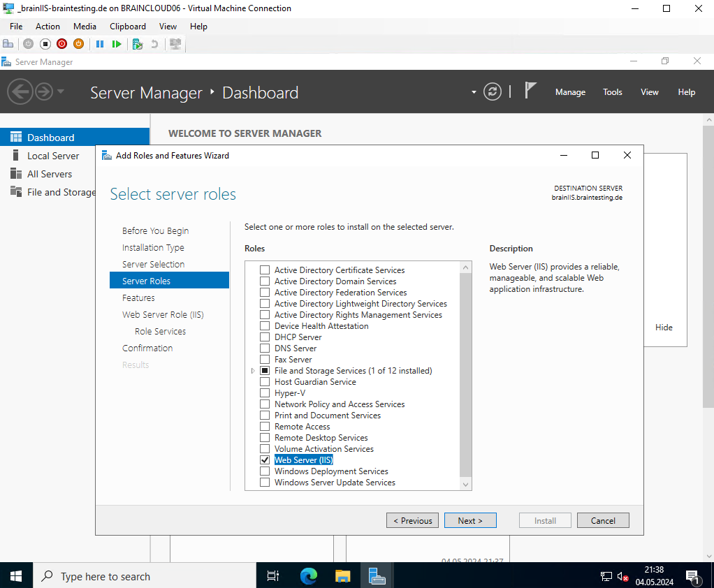Click the Revert checkpoint icon
This screenshot has height=588, width=714.
click(x=154, y=44)
